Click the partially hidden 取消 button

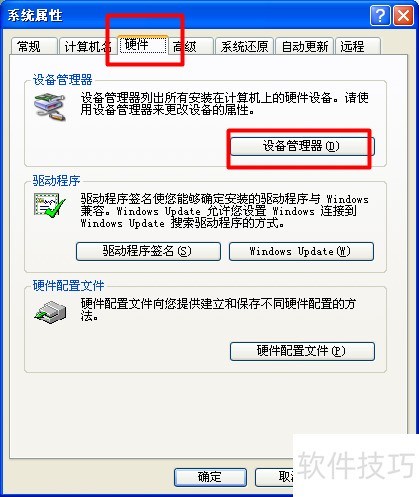(274, 477)
